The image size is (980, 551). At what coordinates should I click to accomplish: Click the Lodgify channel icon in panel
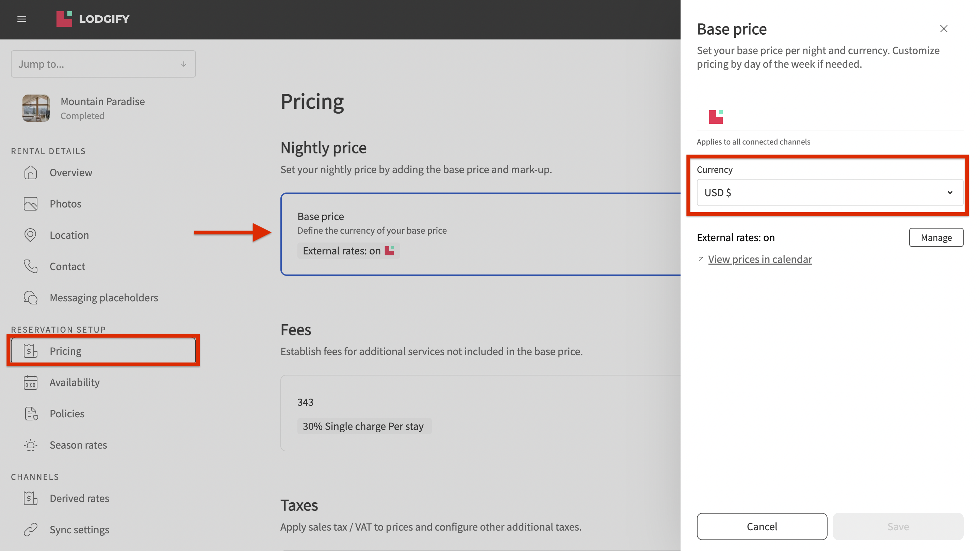tap(716, 117)
